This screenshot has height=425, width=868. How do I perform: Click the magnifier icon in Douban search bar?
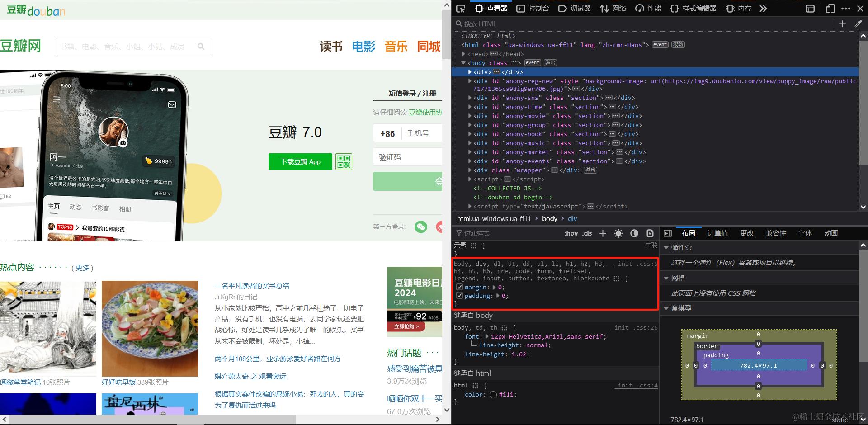pyautogui.click(x=201, y=46)
